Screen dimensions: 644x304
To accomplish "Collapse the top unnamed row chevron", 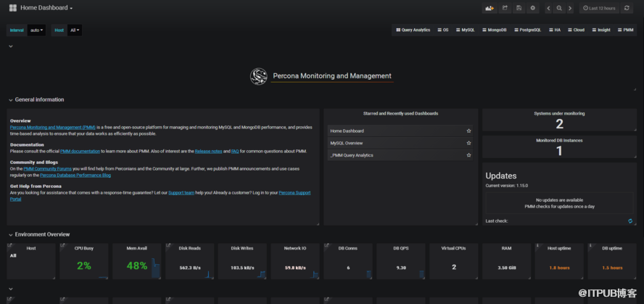I will tap(11, 46).
